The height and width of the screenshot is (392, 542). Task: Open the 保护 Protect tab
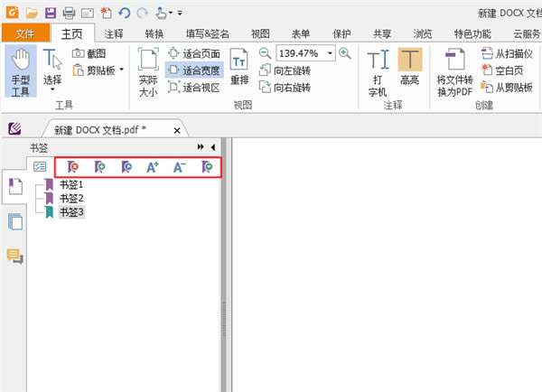point(341,33)
